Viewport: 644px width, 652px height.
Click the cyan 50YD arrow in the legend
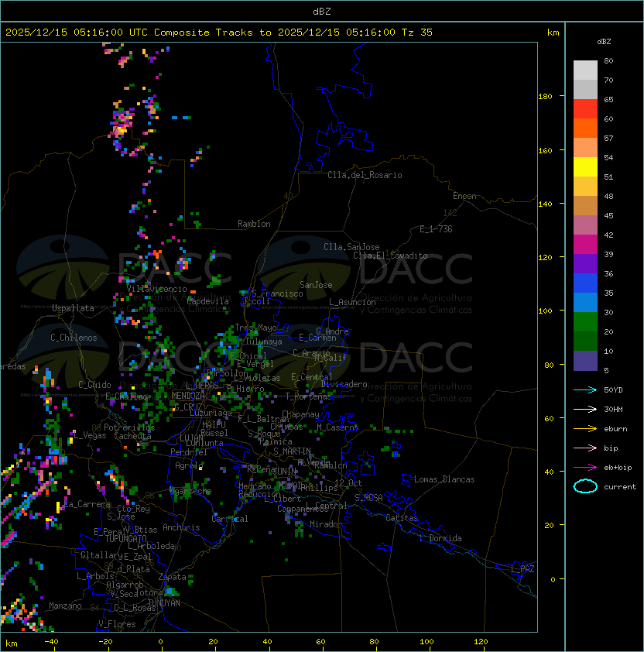click(x=585, y=390)
